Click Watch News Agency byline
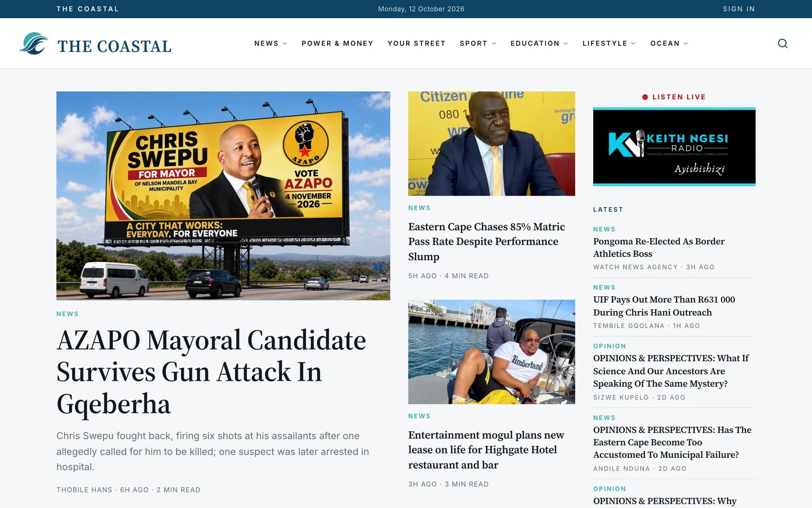This screenshot has width=812, height=508. click(635, 267)
